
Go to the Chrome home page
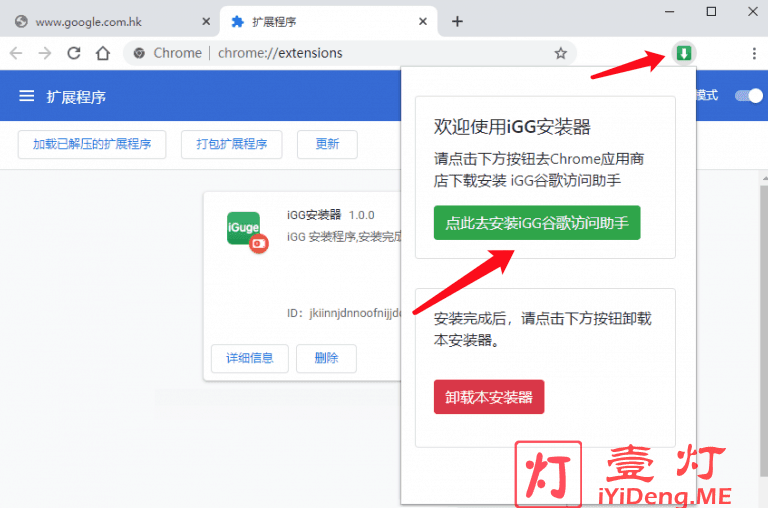pos(102,53)
